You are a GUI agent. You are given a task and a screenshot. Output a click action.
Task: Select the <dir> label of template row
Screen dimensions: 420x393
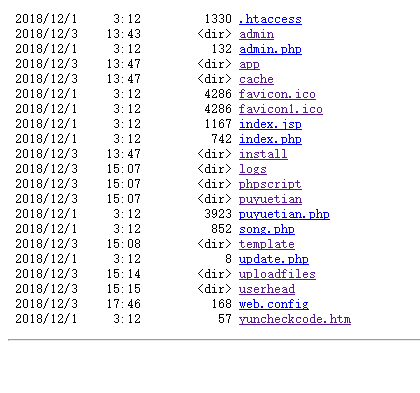click(x=214, y=244)
